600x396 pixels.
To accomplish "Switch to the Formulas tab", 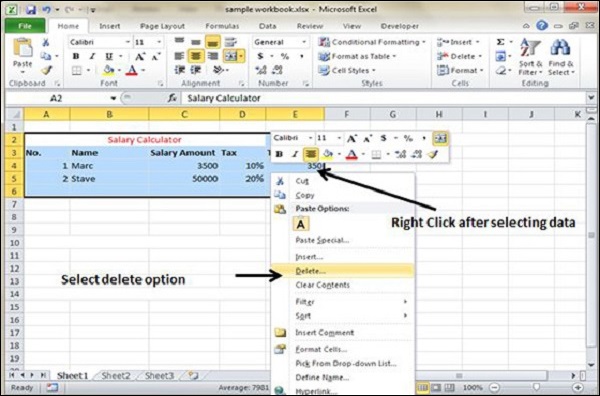I will coord(222,26).
